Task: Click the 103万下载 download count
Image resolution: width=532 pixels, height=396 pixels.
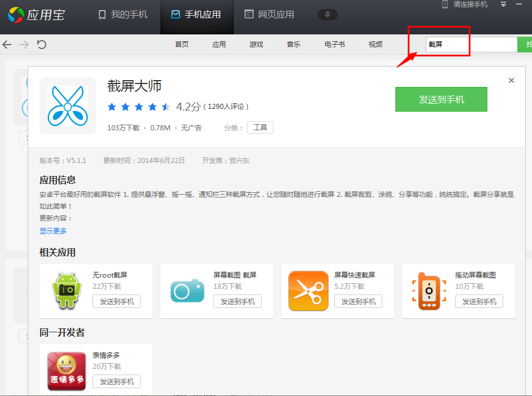Action: [x=124, y=127]
